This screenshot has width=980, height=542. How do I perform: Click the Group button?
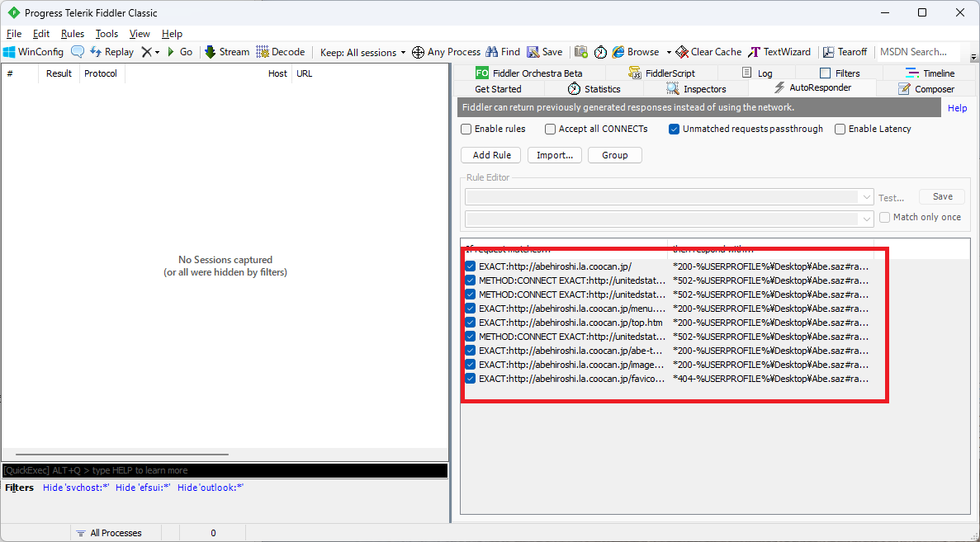[615, 155]
